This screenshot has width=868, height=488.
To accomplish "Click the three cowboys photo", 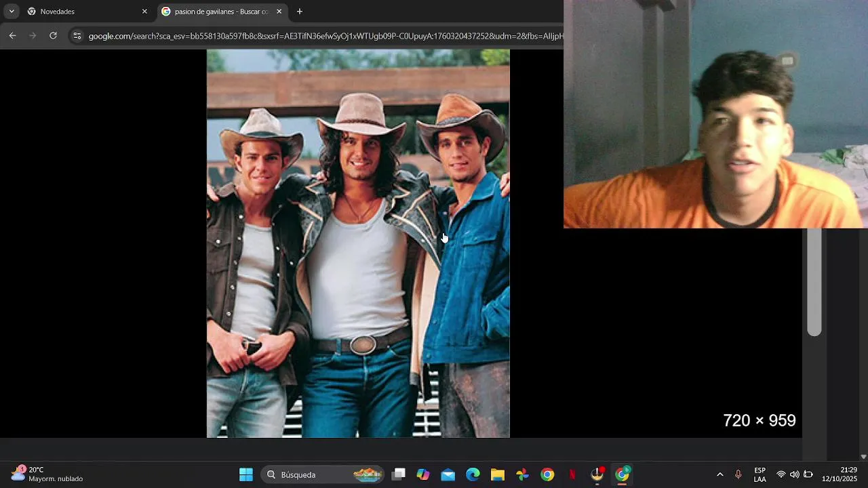I will tap(358, 243).
